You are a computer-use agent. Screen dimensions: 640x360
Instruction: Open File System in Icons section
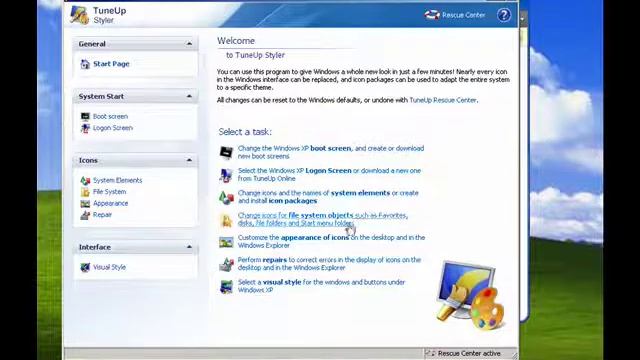coord(109,192)
